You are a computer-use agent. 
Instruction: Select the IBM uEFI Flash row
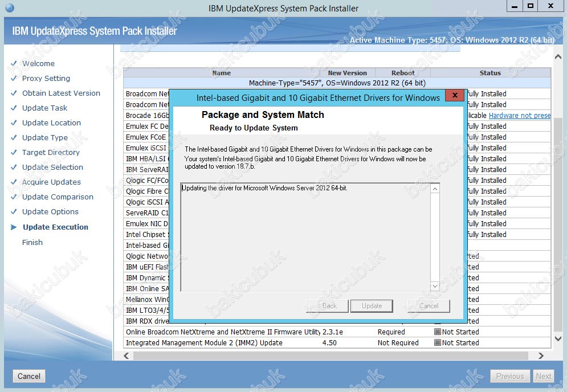147,267
